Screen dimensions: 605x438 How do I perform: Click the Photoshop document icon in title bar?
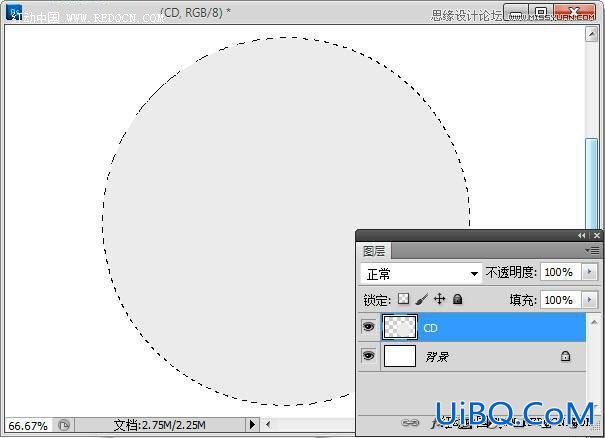(14, 12)
